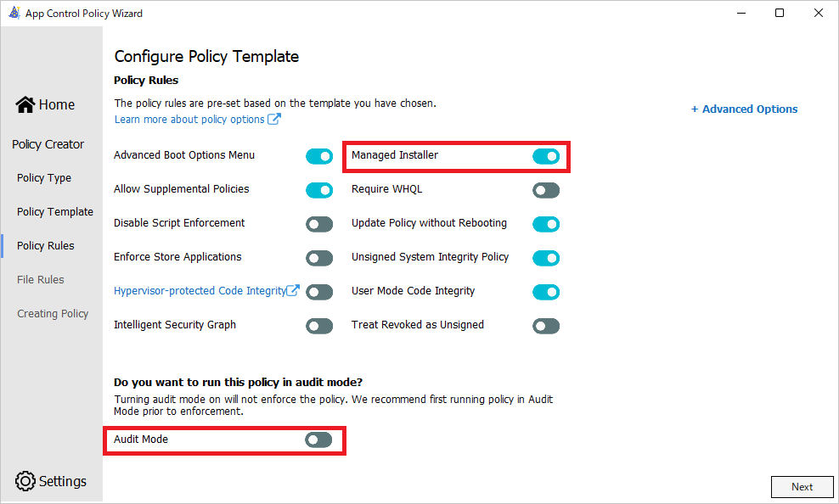Click the App Control Policy Wizard title icon
Screen dimensions: 839x504
point(14,13)
